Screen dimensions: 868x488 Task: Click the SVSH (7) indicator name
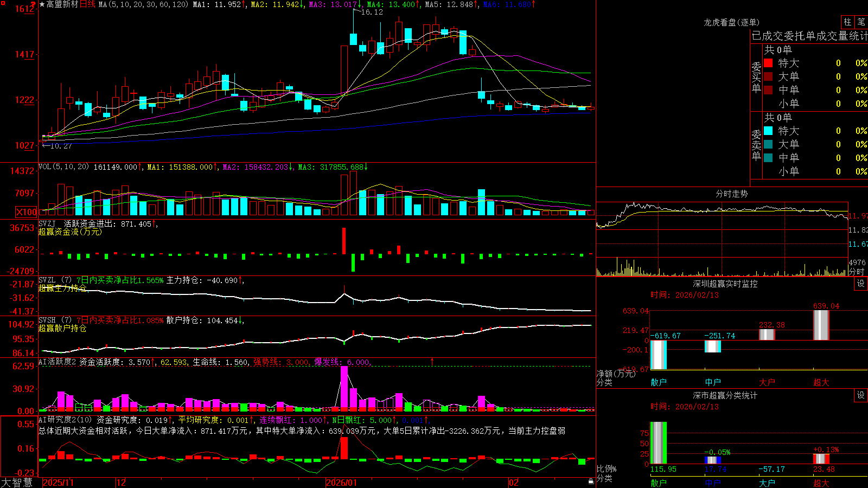coord(55,320)
